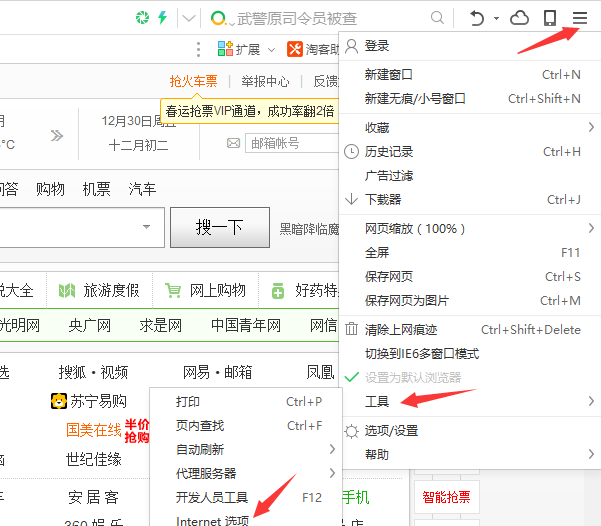Choose 保存网页为图片 menu item
The width and height of the screenshot is (601, 526).
(x=470, y=301)
